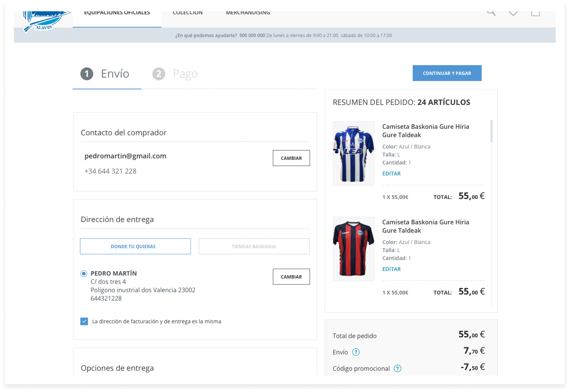Click help phone 900 000 000
Screen dimensions: 570x392
252,35
